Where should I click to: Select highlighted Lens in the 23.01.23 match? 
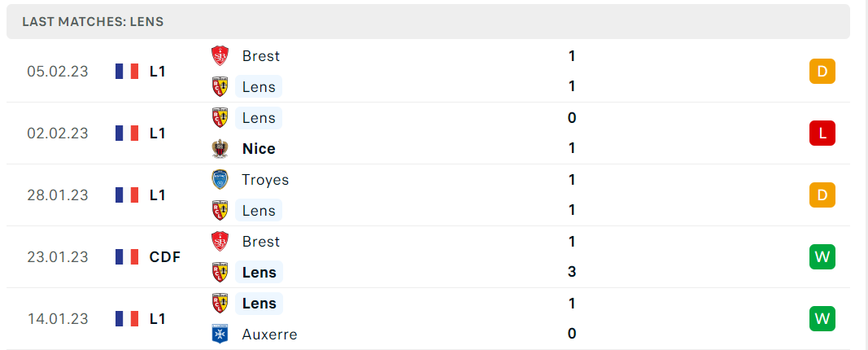[259, 273]
